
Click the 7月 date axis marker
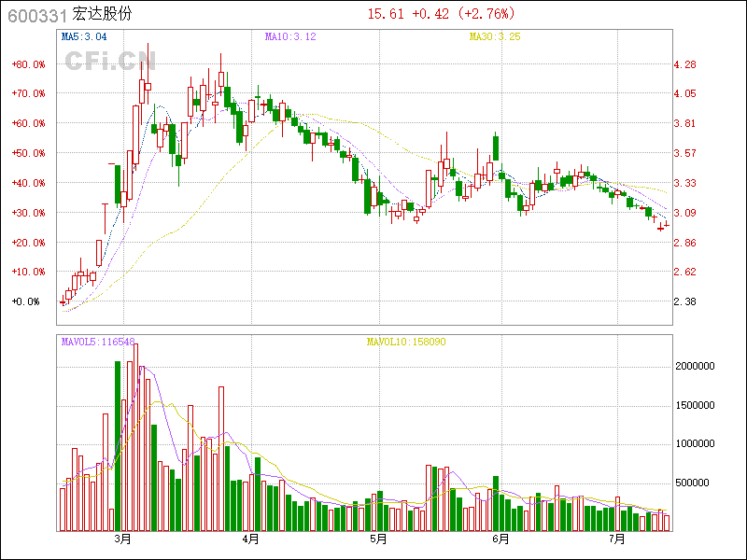[617, 539]
